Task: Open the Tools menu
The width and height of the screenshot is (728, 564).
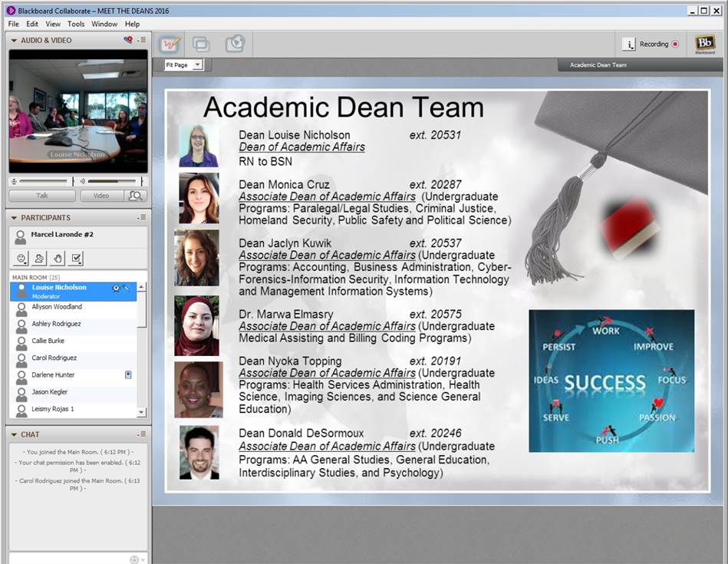Action: point(76,24)
